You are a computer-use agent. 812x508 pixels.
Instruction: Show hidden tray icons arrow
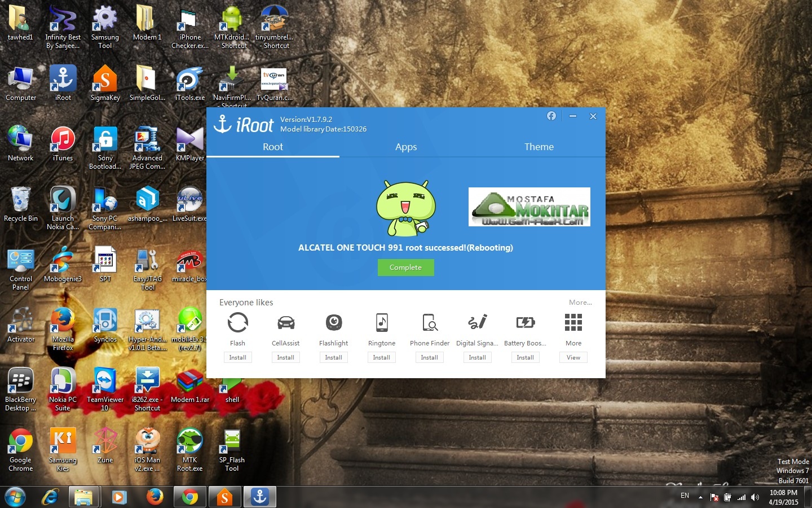pyautogui.click(x=700, y=497)
